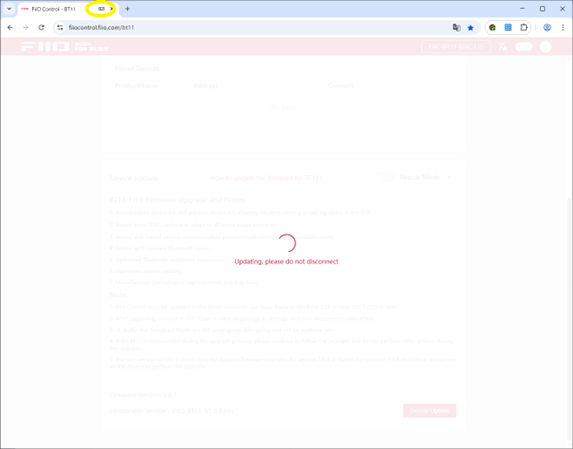Toggle the switch in the FiiO header

point(524,47)
